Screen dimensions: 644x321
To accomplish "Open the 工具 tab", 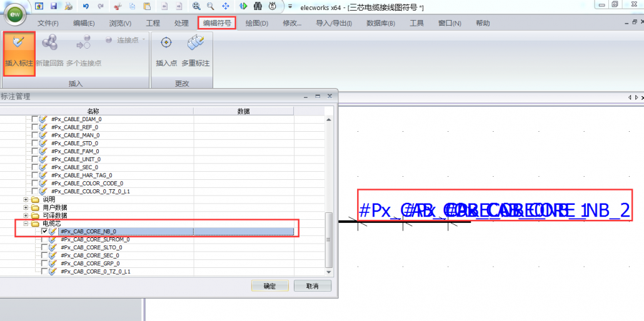I will (x=416, y=23).
